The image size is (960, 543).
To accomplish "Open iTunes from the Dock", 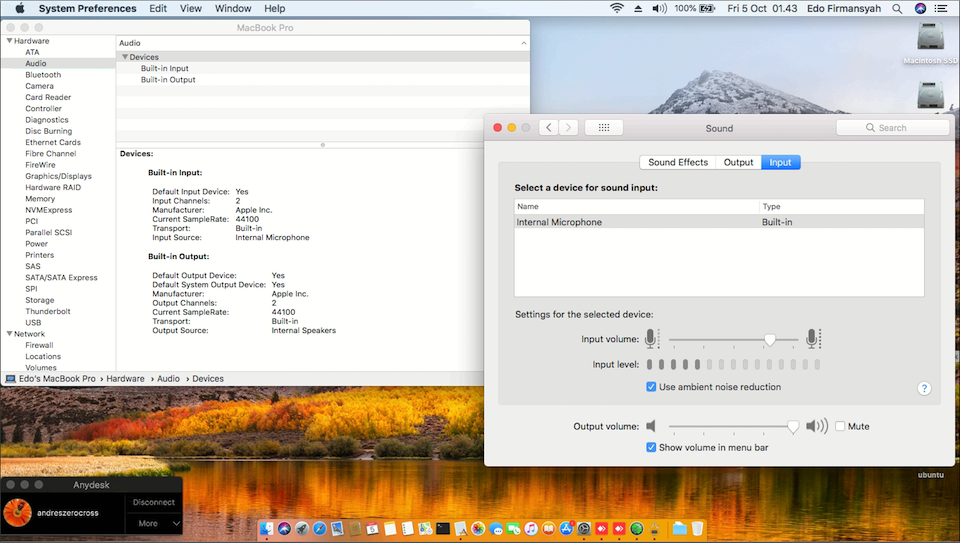I will click(x=531, y=528).
